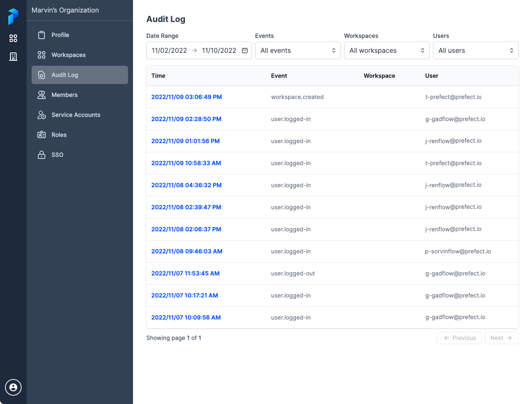Open log entry 2022/11/07 11:53:45 AM
532x404 pixels.
(x=185, y=273)
